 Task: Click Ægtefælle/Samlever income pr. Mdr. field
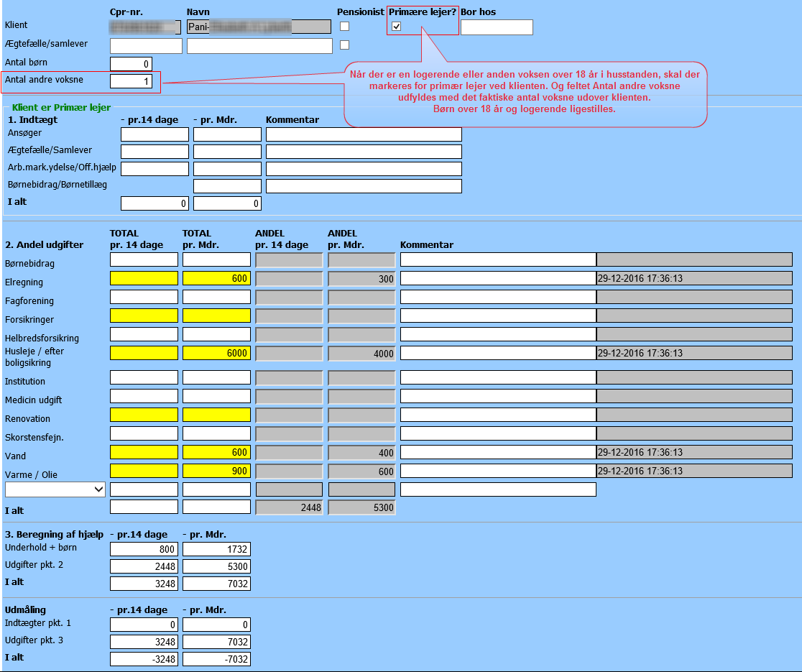[228, 152]
